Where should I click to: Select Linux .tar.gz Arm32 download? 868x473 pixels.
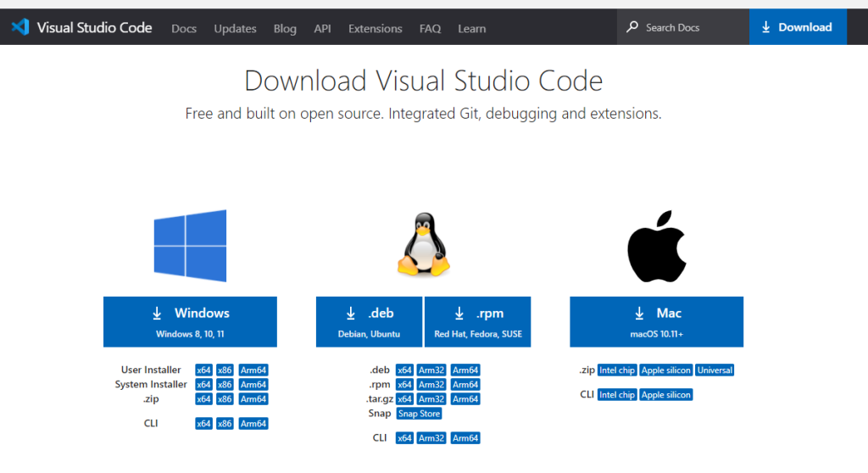coord(431,398)
